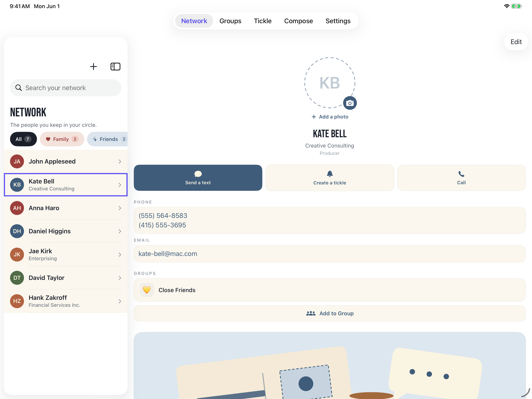Select John Appleseed contact name
This screenshot has height=399, width=532.
52,161
